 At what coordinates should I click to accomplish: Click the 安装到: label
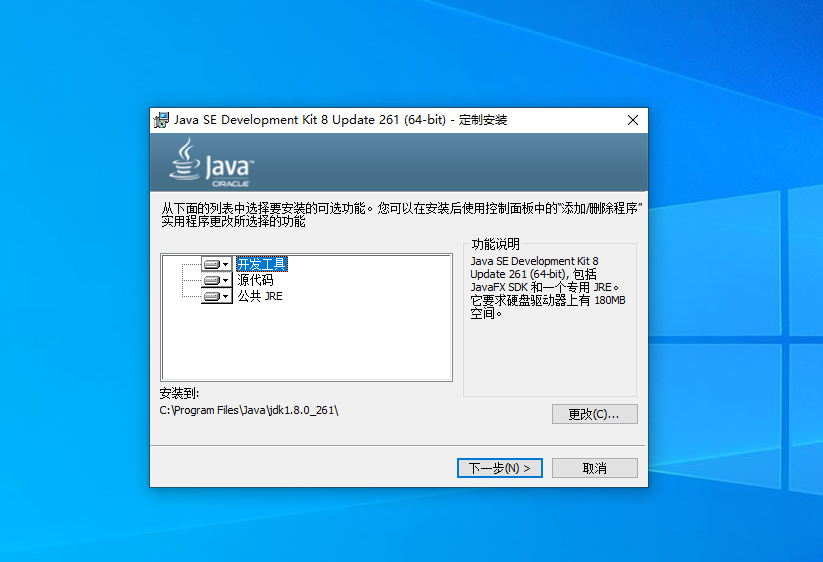tap(179, 393)
